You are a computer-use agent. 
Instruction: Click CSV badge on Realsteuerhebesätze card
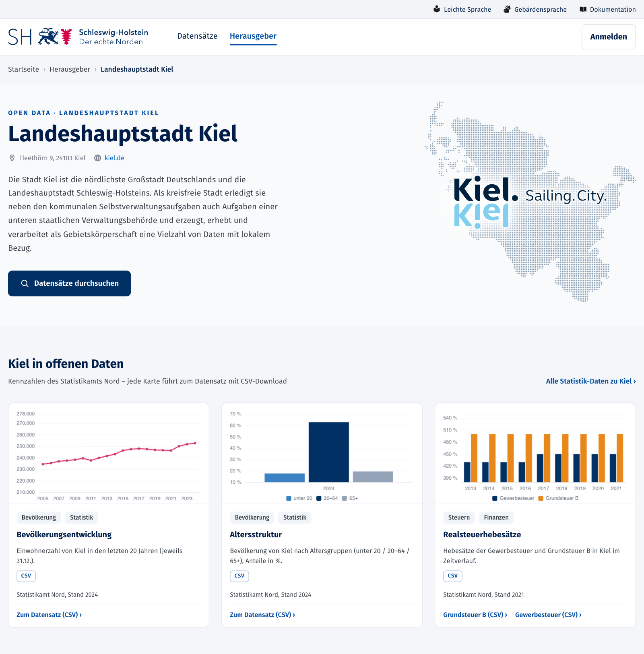[x=453, y=576]
